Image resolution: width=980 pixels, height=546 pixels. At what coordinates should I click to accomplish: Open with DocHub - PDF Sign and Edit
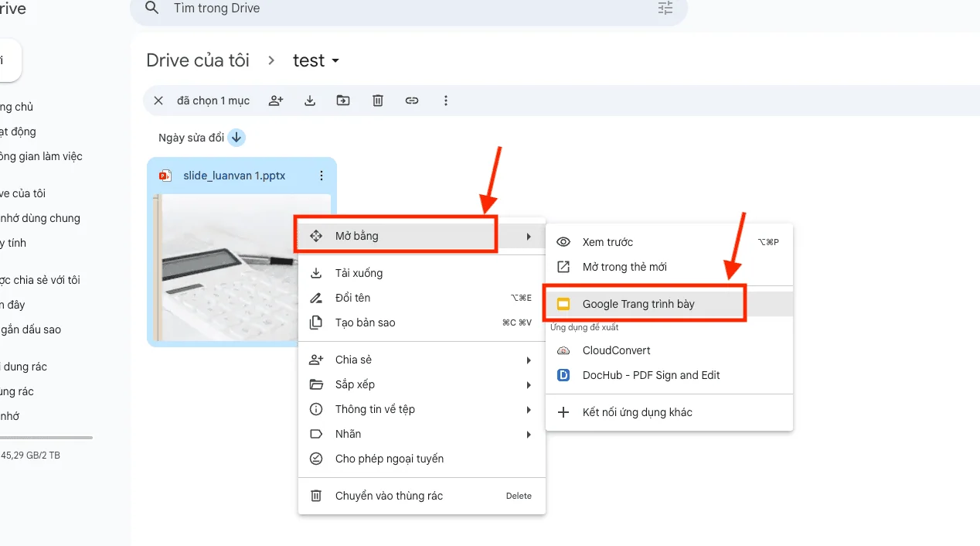(669, 375)
